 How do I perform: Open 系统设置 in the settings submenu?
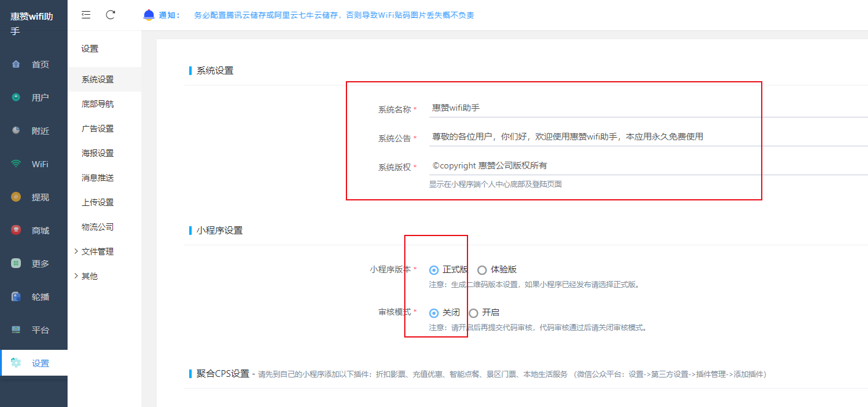104,79
